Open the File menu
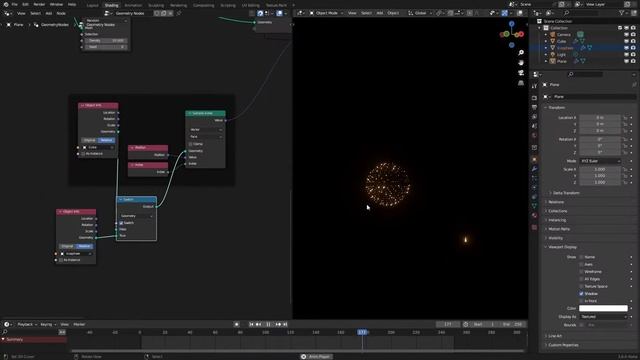The image size is (640, 360). pyautogui.click(x=15, y=4)
